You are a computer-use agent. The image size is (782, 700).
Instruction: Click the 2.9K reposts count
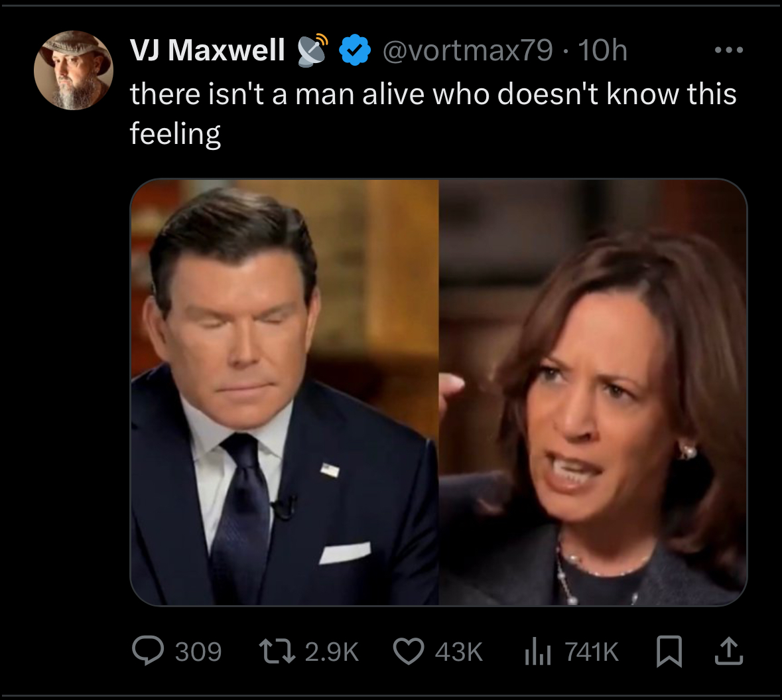coord(332,652)
